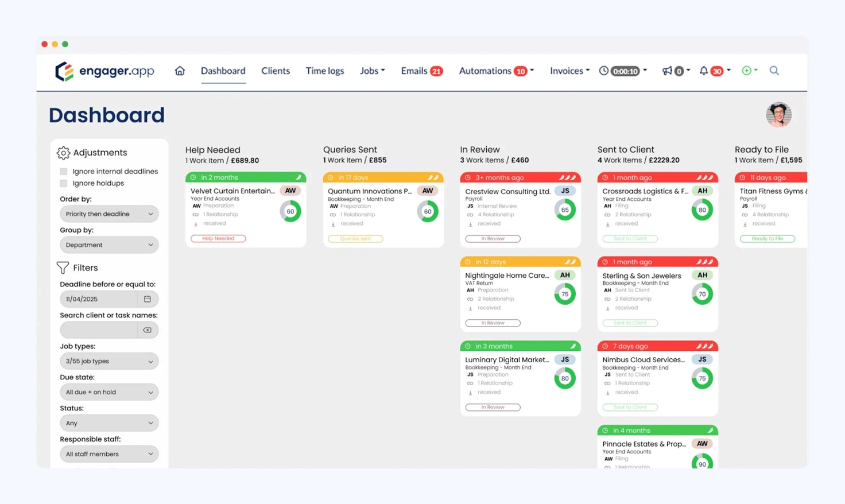Click clock icon on Velvet Curtain card
Screen dimensions: 845x504
tap(193, 177)
